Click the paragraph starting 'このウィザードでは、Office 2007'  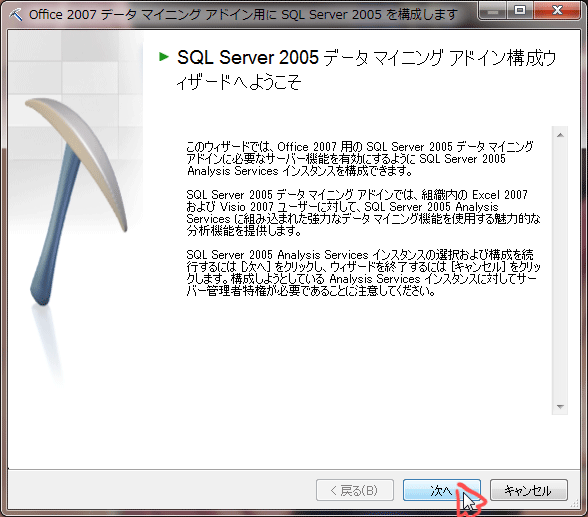click(360, 159)
